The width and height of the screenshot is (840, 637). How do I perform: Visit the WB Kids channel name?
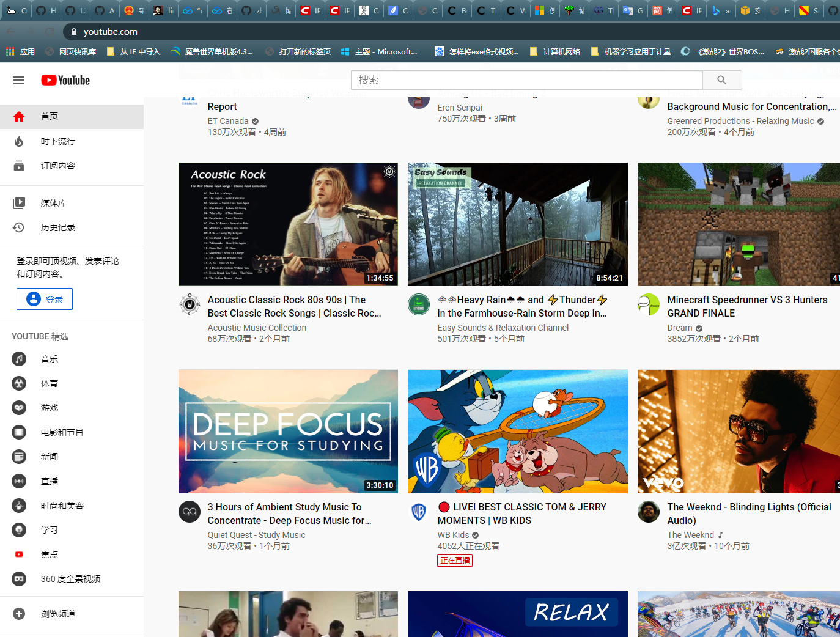pyautogui.click(x=454, y=535)
